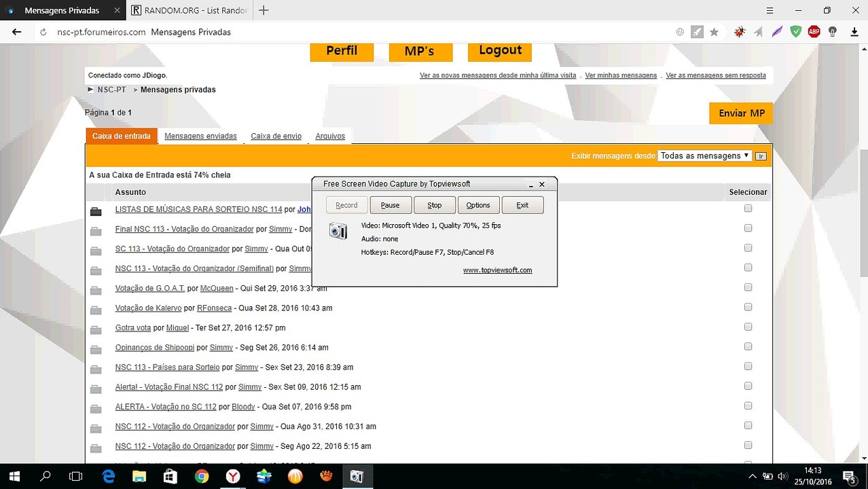Viewport: 868px width, 489px height.
Task: Click the purple feather extension icon
Action: pyautogui.click(x=777, y=32)
